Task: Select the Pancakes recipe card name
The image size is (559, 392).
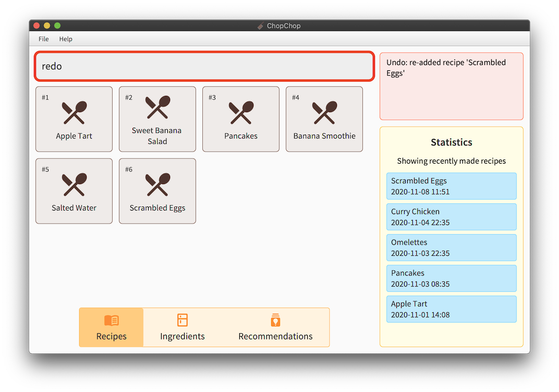Action: (241, 136)
